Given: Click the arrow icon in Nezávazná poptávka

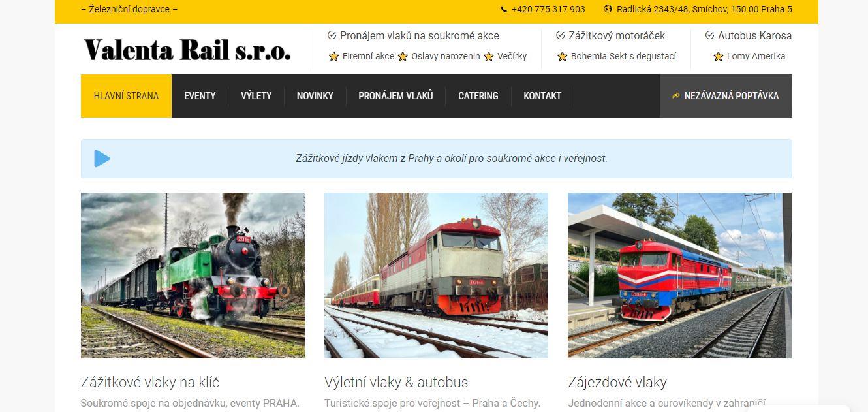Looking at the screenshot, I should point(676,96).
